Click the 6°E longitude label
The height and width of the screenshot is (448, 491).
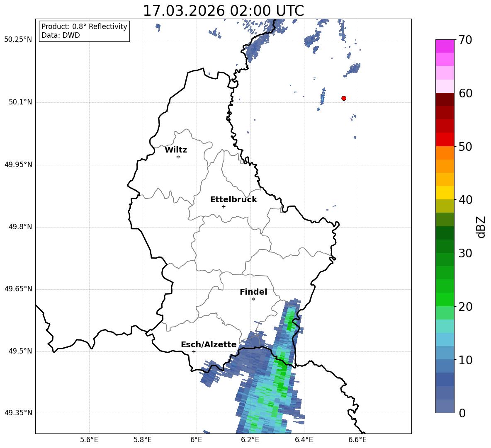click(x=196, y=440)
